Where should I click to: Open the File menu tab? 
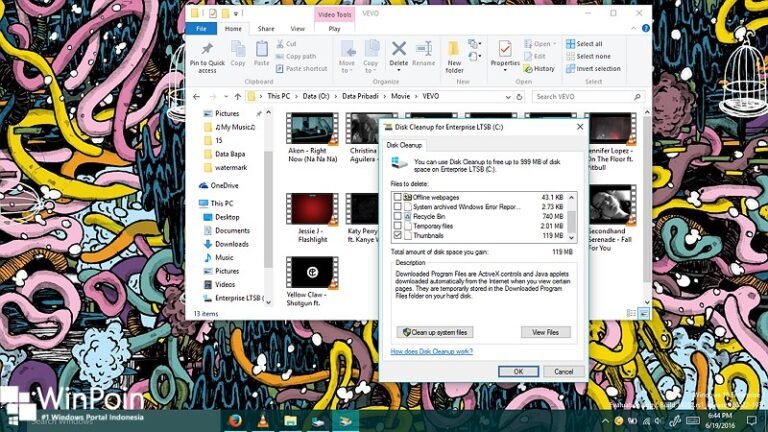point(201,29)
